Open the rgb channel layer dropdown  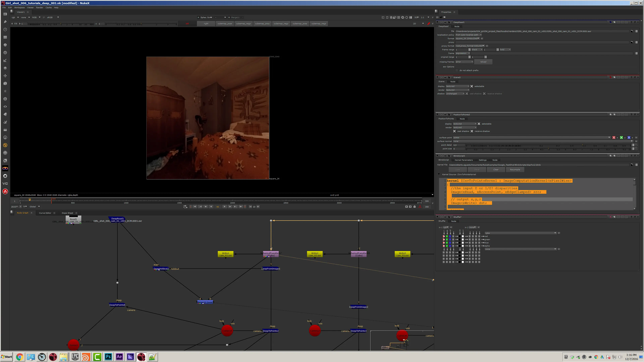15,17
